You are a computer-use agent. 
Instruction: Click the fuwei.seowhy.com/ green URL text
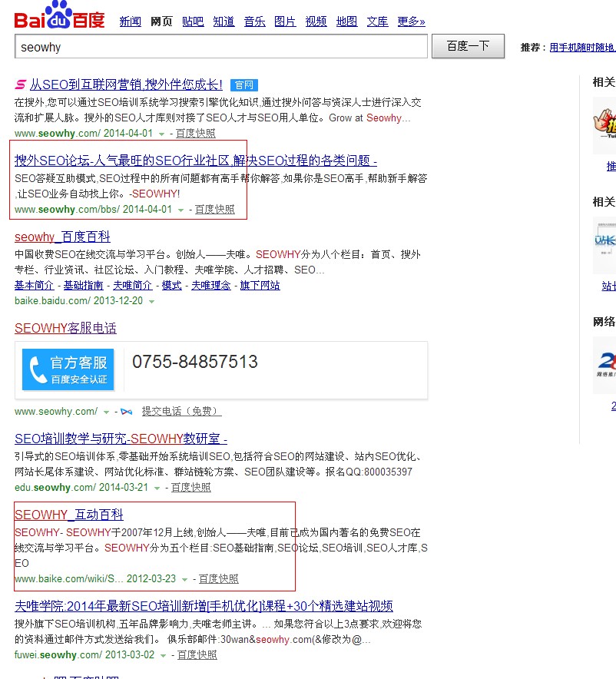pyautogui.click(x=58, y=654)
